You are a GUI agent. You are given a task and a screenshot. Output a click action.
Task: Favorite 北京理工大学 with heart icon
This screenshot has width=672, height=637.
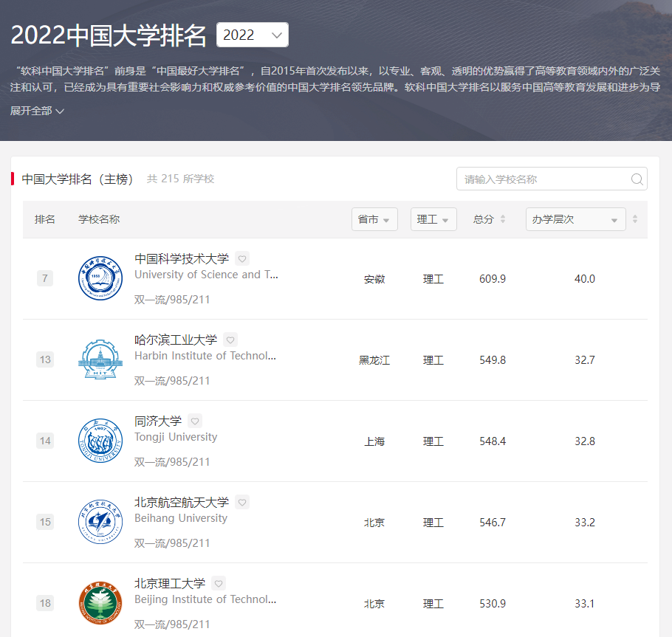219,583
